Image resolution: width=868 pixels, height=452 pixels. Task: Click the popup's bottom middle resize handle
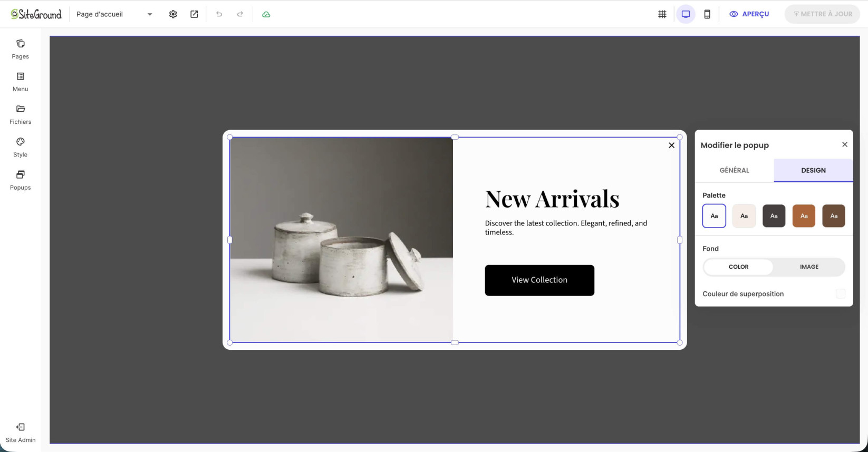point(455,342)
